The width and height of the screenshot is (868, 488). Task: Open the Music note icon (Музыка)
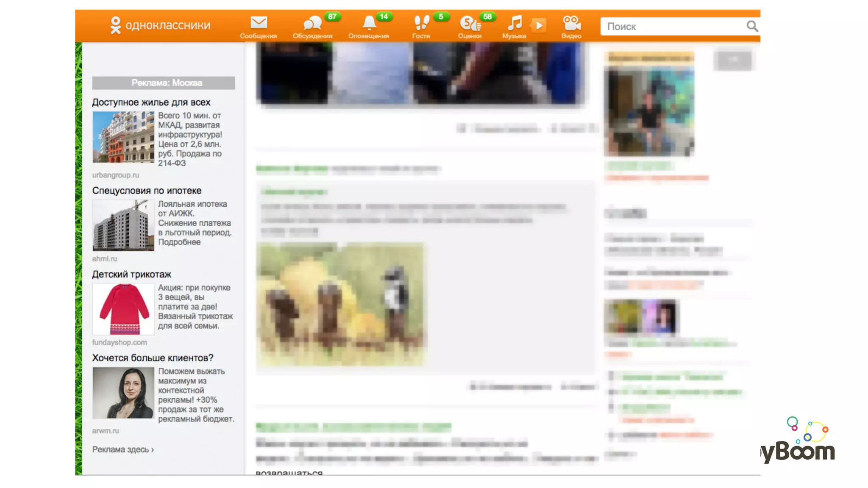(515, 23)
